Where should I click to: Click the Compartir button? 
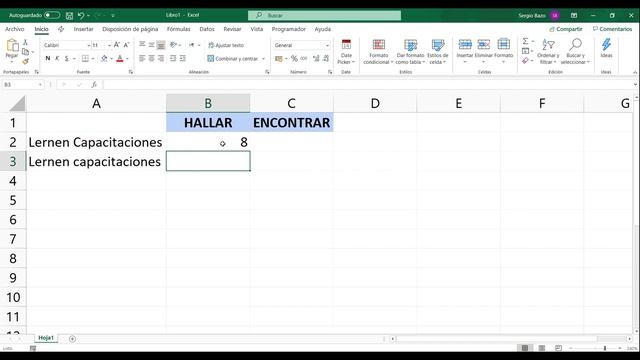pyautogui.click(x=566, y=29)
